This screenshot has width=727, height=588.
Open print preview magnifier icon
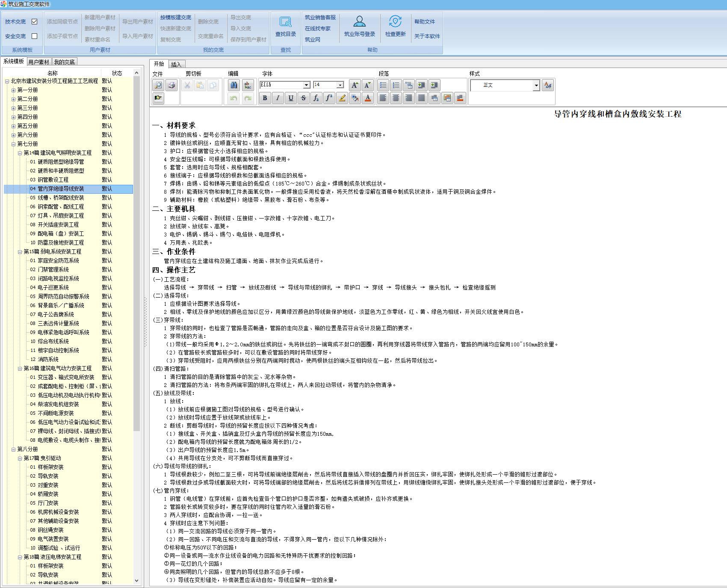(158, 85)
